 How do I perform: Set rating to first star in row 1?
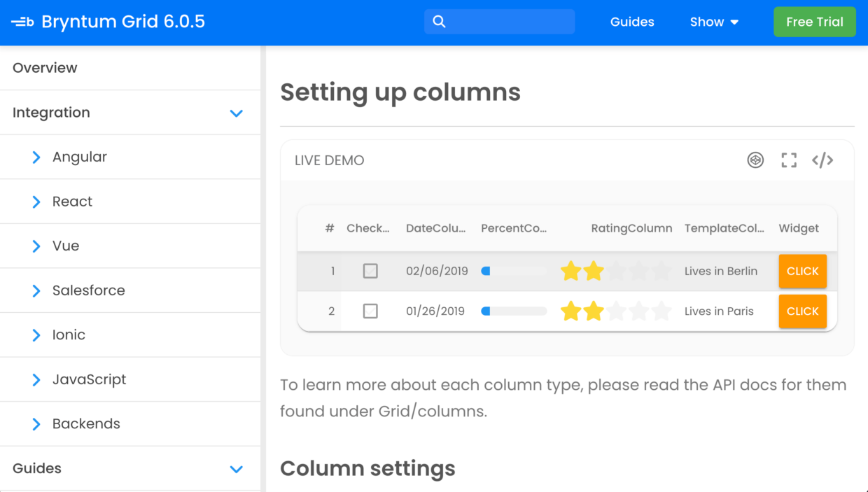571,271
